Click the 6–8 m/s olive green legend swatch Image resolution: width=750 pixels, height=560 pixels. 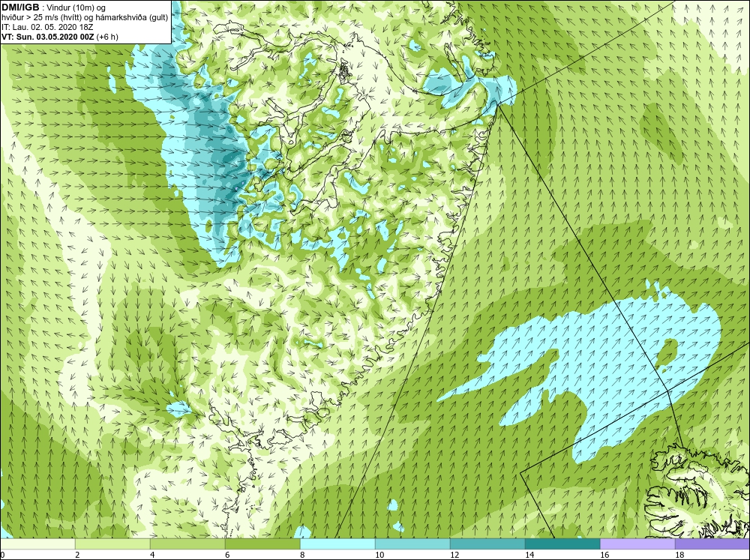tap(262, 544)
